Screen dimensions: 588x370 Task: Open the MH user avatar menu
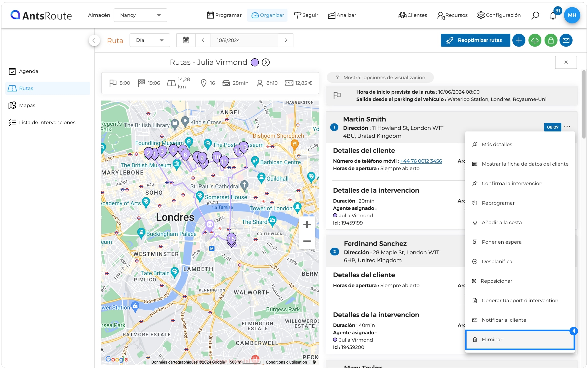point(572,15)
